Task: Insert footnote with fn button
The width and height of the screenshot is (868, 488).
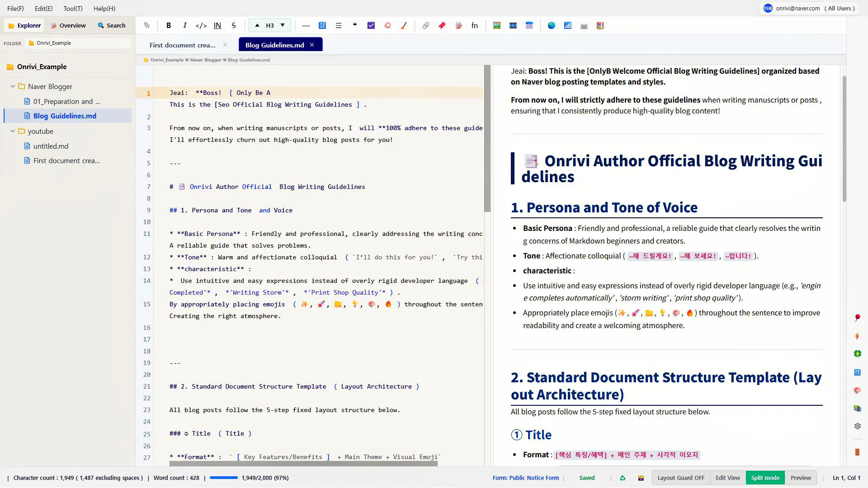Action: click(x=475, y=26)
